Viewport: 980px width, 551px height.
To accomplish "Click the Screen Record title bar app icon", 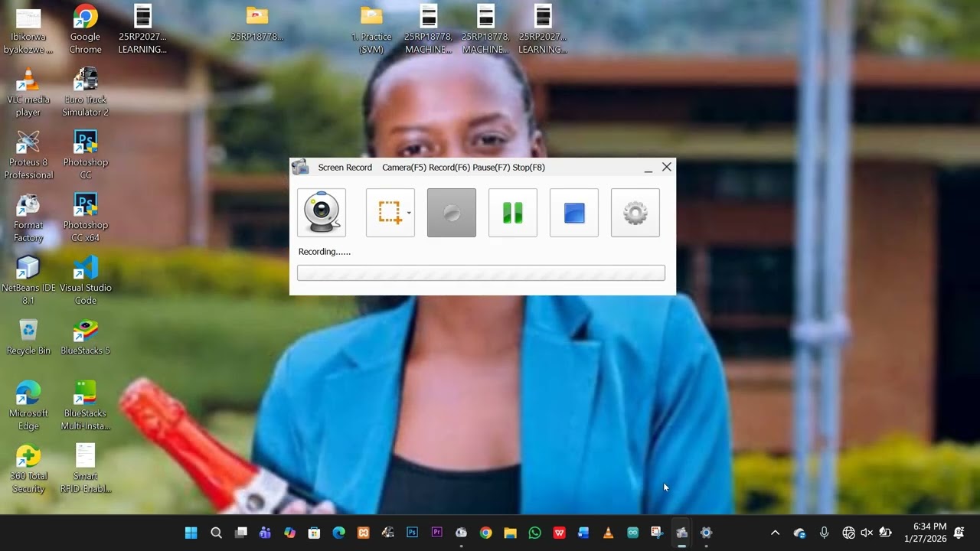I will point(301,168).
